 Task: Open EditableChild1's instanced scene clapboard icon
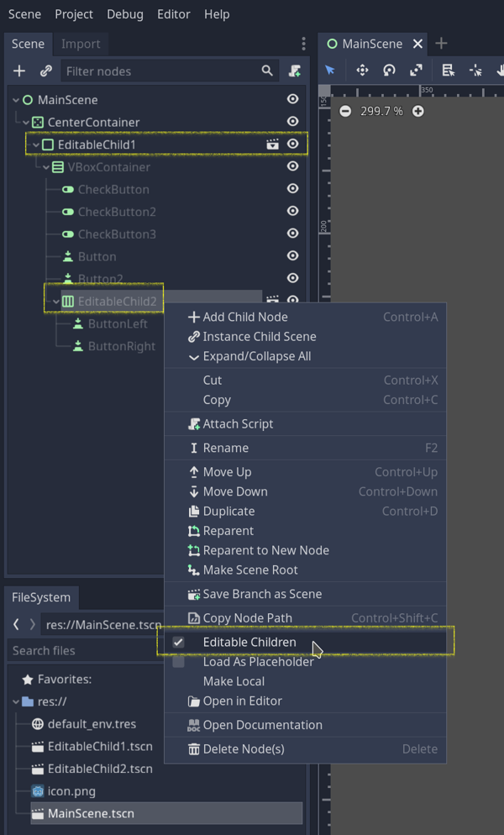coord(273,144)
